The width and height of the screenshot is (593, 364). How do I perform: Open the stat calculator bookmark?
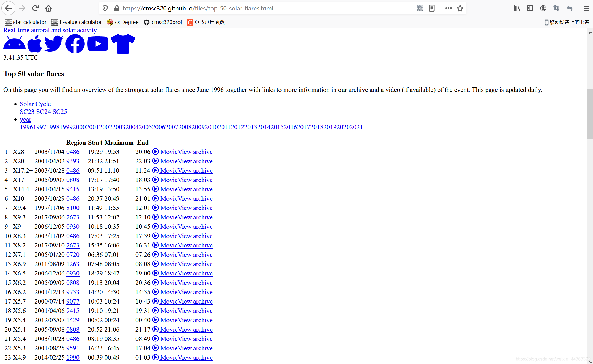(26, 22)
